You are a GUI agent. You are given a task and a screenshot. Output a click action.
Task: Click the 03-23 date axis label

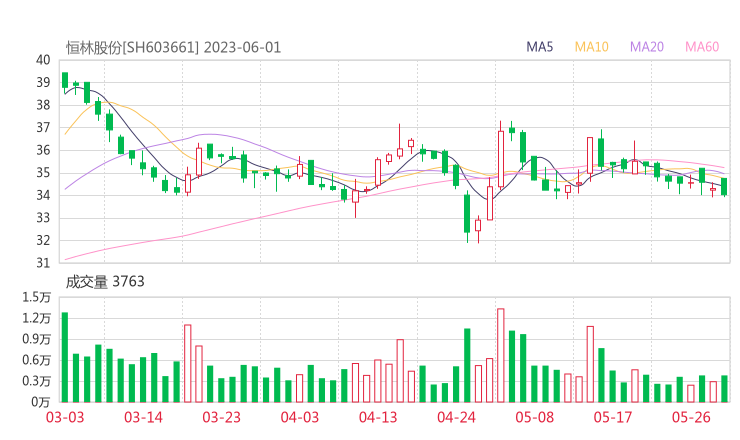click(221, 417)
